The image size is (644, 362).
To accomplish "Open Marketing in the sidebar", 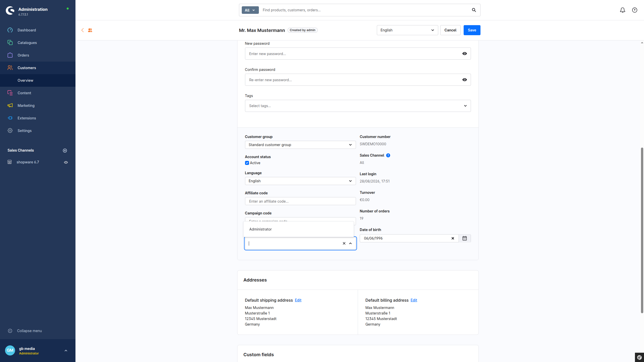I will tap(38, 106).
